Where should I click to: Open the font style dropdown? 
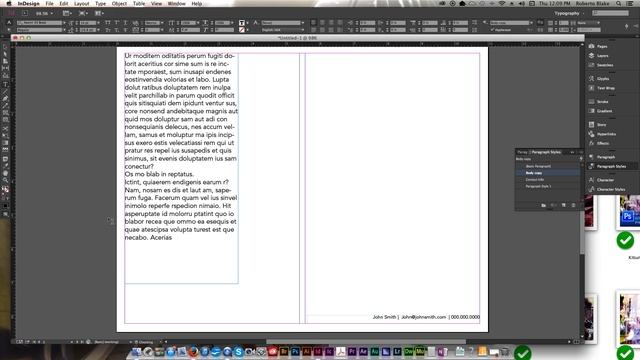pyautogui.click(x=64, y=30)
